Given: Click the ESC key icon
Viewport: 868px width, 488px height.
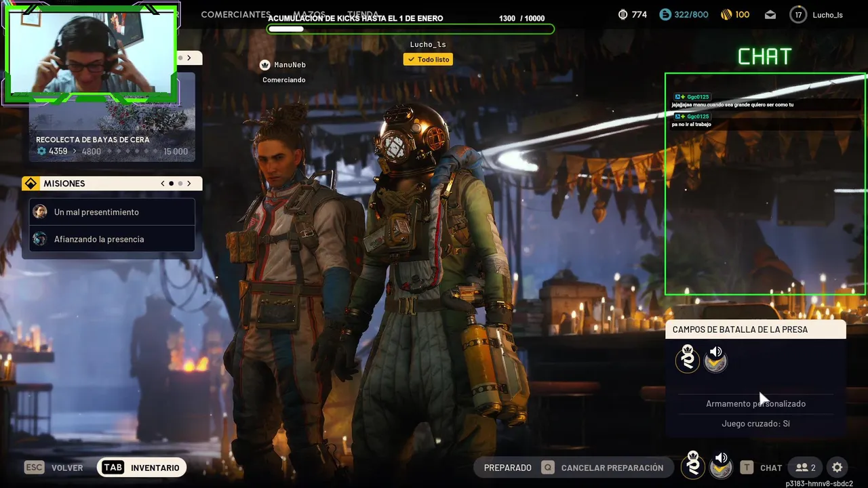Looking at the screenshot, I should click(x=35, y=468).
